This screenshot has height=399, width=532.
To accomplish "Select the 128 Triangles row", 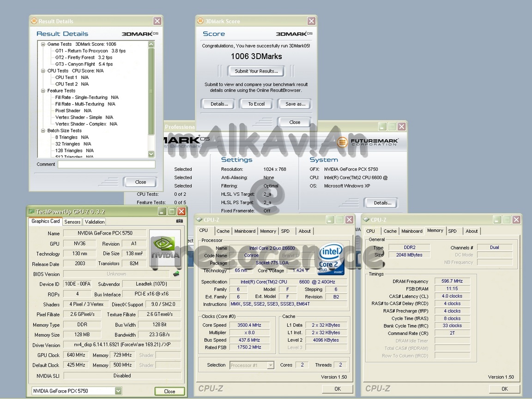I will click(74, 150).
